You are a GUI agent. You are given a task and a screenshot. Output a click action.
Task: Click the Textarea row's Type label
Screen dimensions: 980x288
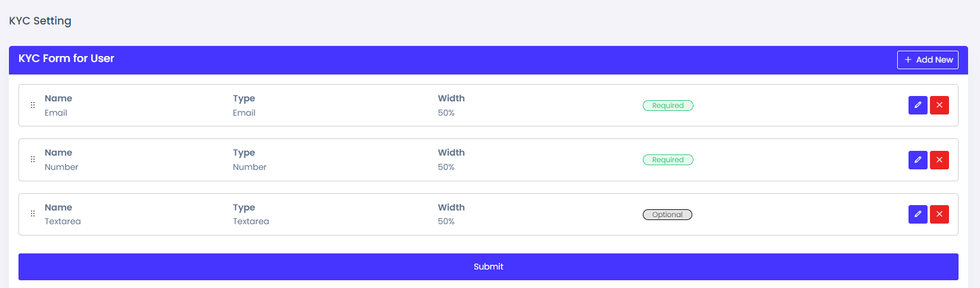coord(244,208)
